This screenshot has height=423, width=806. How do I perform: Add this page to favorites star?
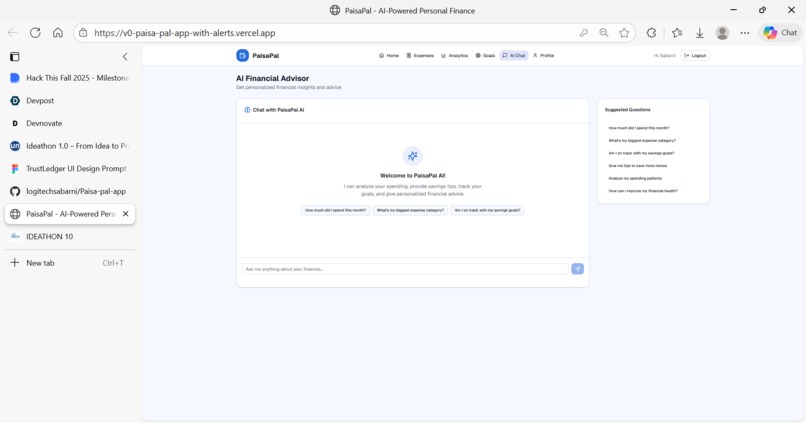pos(624,33)
